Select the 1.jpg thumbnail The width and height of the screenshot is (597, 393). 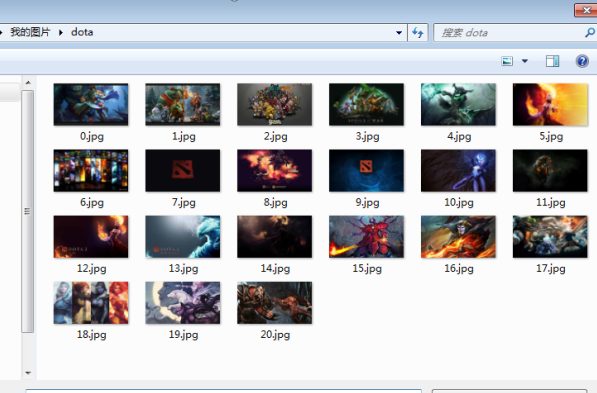183,104
